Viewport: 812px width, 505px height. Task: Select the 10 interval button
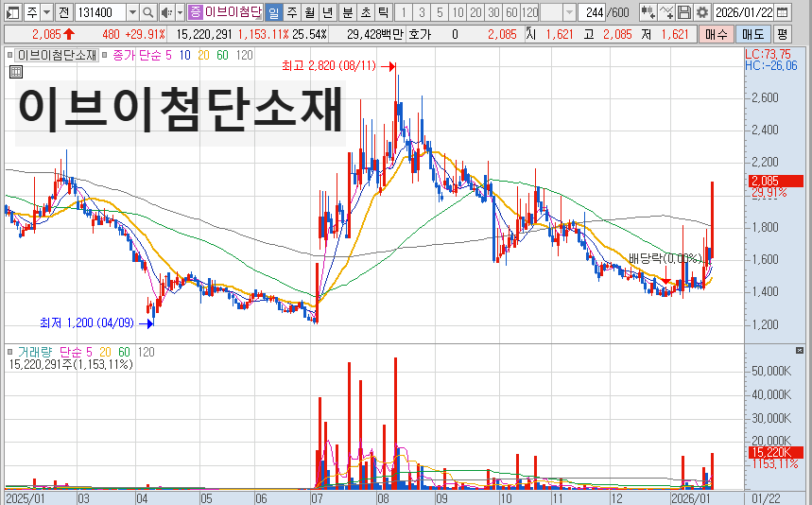pos(458,12)
